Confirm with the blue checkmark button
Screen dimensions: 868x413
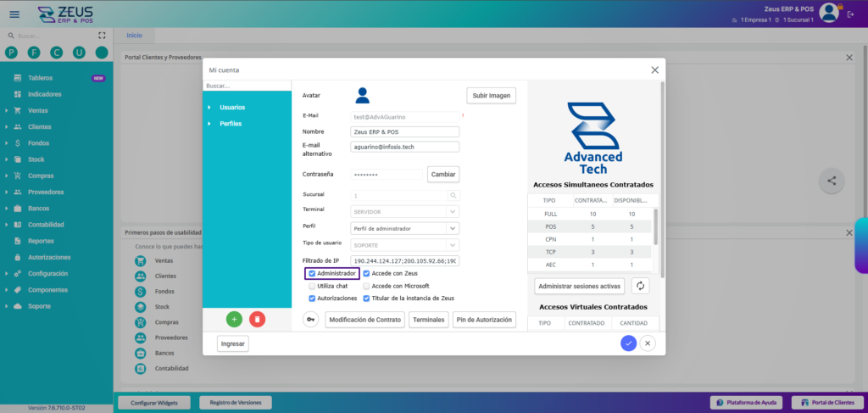(628, 343)
